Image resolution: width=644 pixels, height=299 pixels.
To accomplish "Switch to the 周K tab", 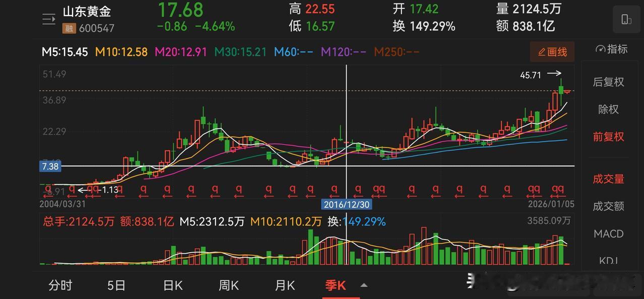I will coord(229,285).
